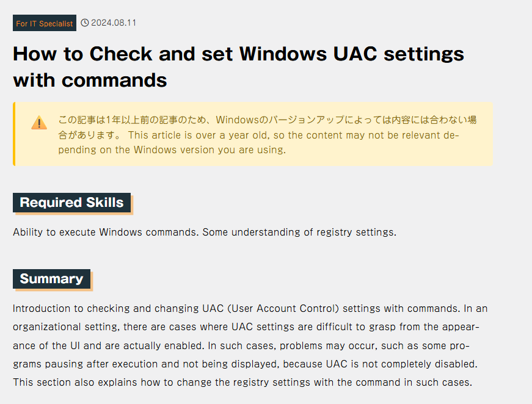Click the publication date 2024.08.11

point(114,23)
